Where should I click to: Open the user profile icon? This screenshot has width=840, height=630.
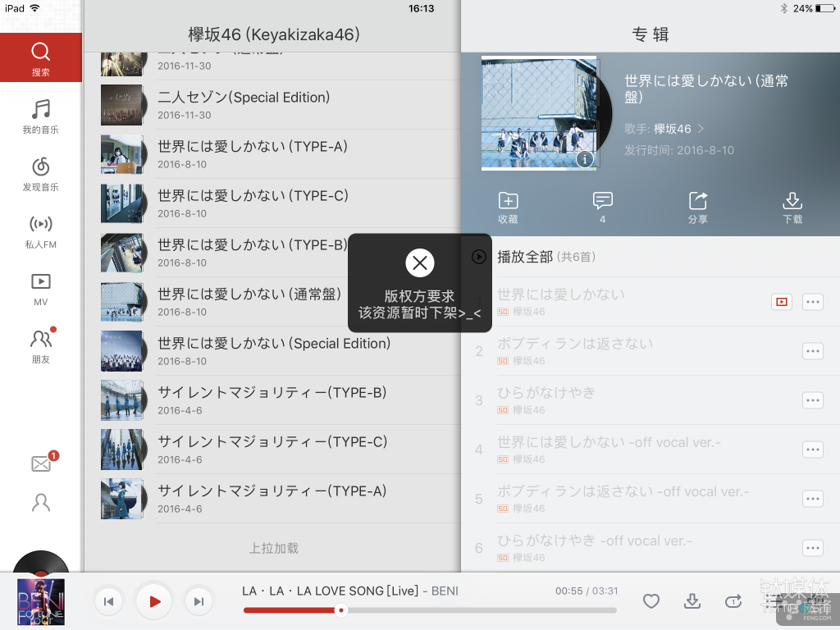[40, 503]
